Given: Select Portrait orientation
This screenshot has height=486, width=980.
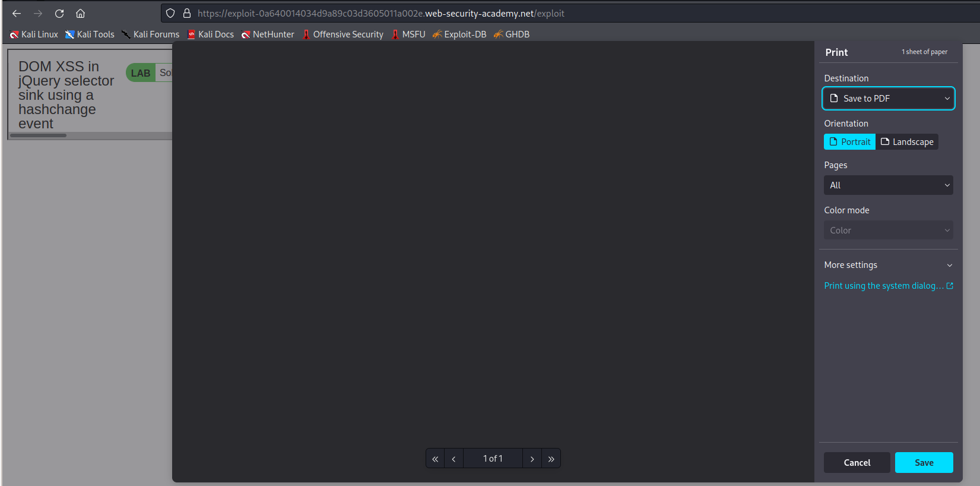Looking at the screenshot, I should point(849,142).
